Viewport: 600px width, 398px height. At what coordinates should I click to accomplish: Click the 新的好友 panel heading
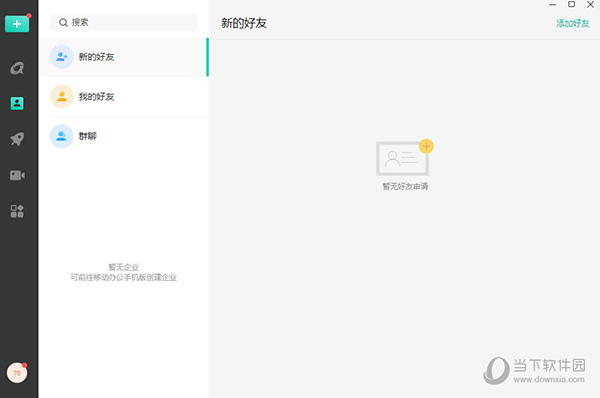pos(244,23)
